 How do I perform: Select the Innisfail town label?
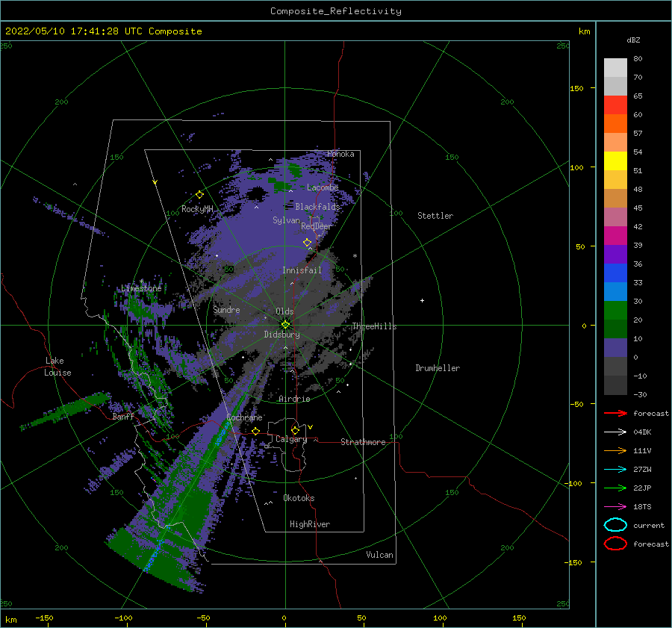302,270
